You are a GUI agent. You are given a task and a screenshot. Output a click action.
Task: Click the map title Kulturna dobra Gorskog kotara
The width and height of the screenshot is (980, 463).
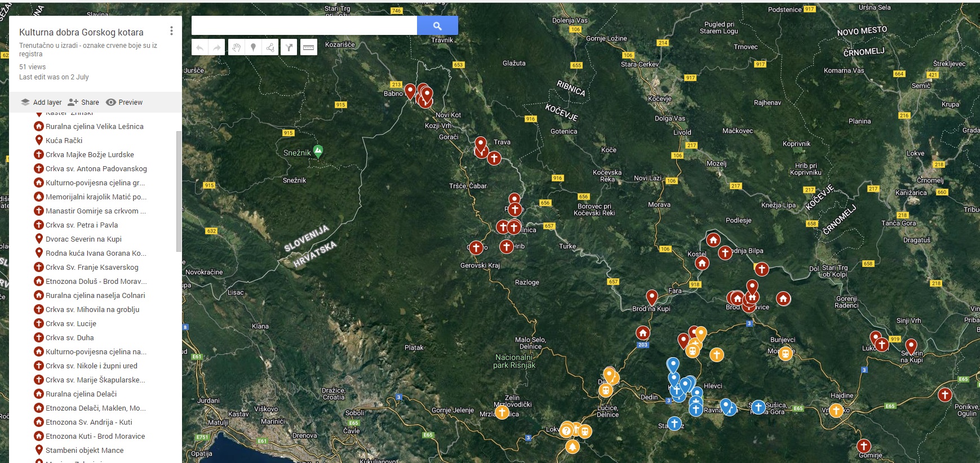(81, 32)
